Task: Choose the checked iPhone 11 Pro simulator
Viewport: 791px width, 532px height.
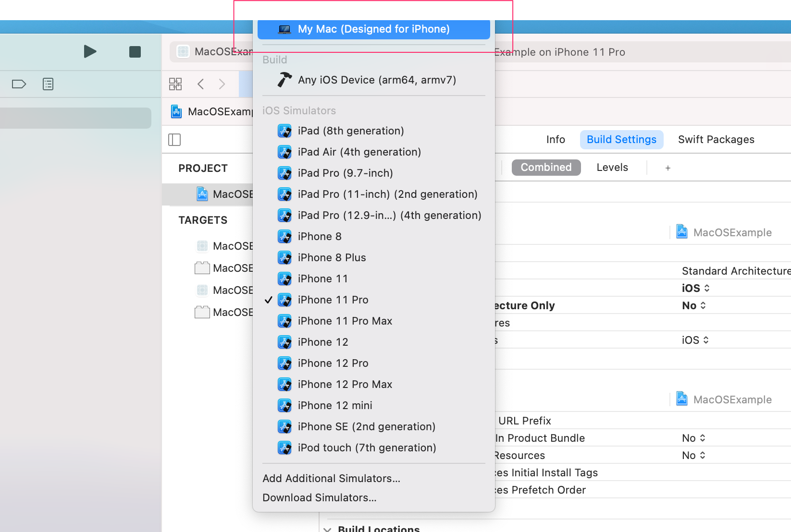Action: coord(374,300)
